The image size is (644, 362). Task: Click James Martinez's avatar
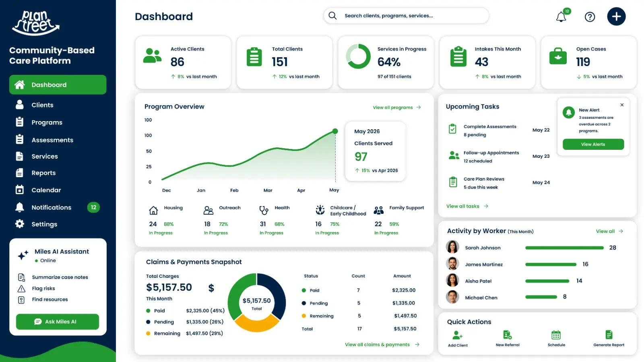coord(452,264)
